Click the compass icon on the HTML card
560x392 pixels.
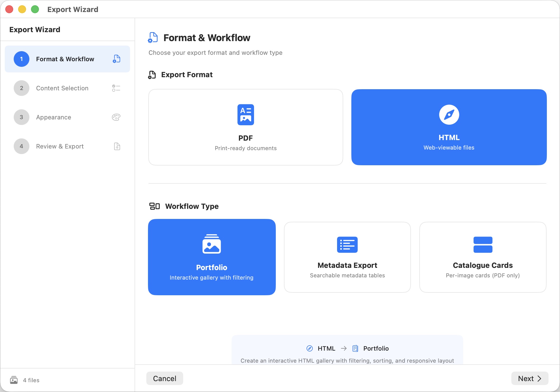(x=449, y=115)
